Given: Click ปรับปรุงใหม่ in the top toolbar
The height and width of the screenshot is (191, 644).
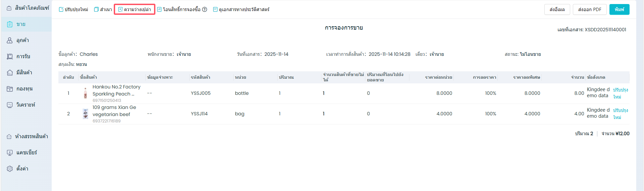Looking at the screenshot, I should coord(73,9).
